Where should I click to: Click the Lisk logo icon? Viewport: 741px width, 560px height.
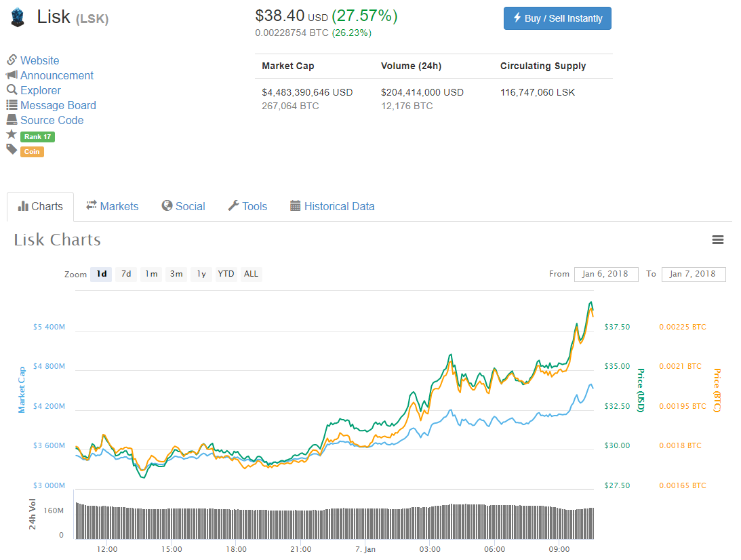[18, 18]
